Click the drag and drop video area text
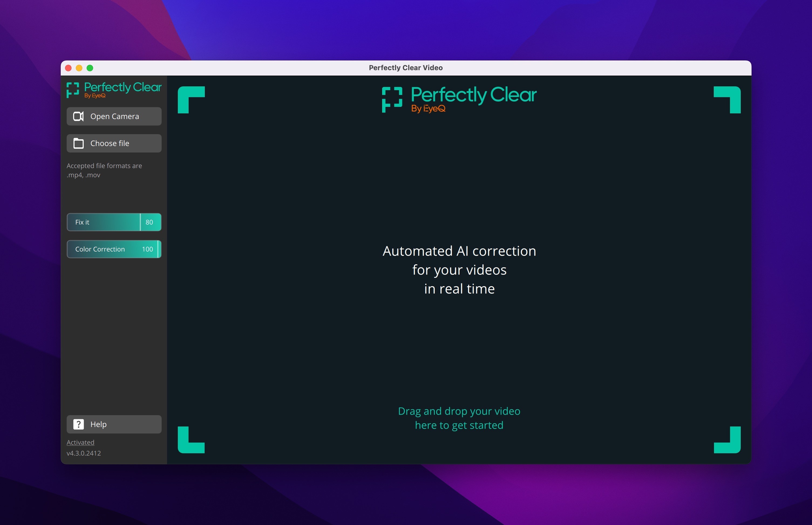The image size is (812, 525). (x=459, y=418)
